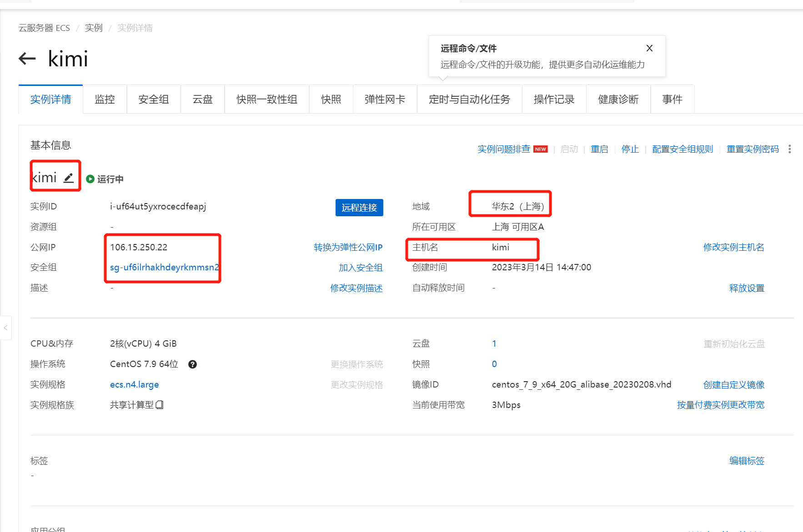Open the 监控 tab
Screen dimensions: 803x532
(105, 99)
